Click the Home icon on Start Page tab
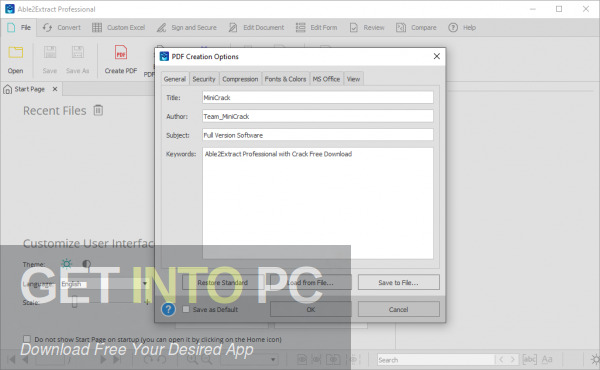The height and width of the screenshot is (370, 600). pos(7,89)
